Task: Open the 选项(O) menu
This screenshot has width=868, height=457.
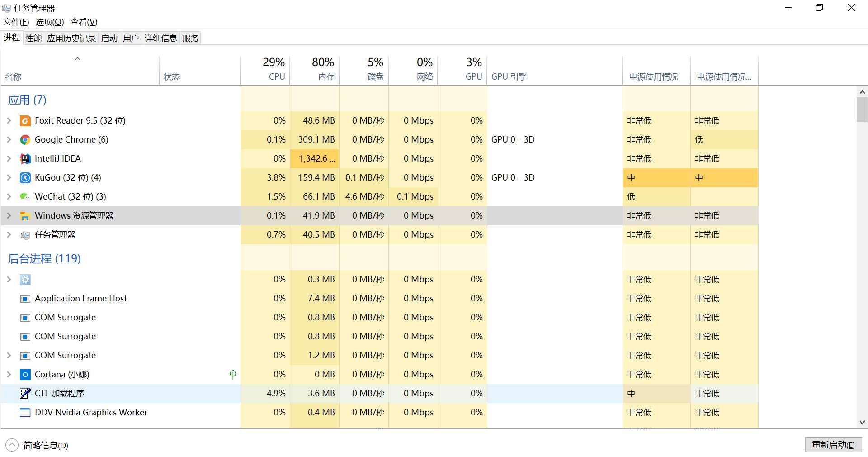Action: 50,22
